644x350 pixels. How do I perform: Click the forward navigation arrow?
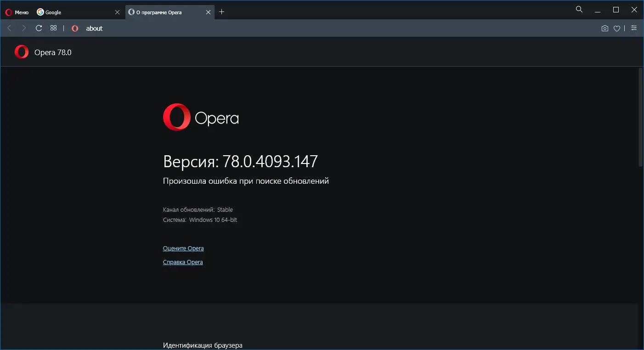tap(24, 28)
